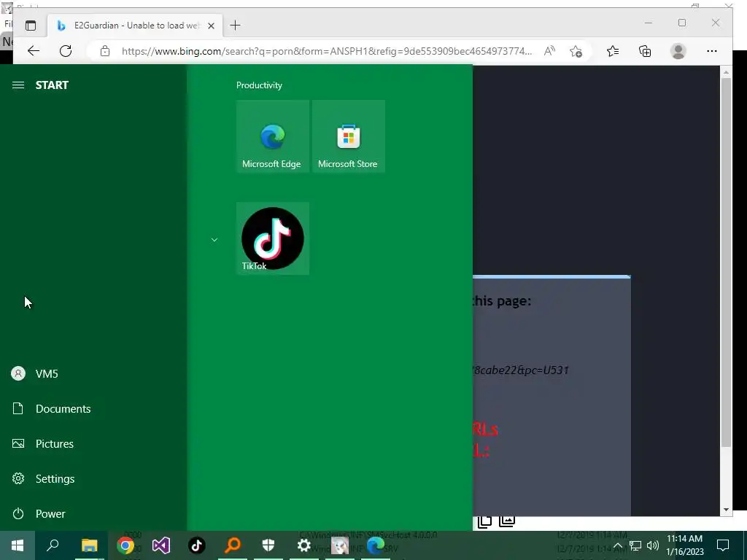
Task: Click the Edge page vertical scrollbar
Action: [726, 262]
